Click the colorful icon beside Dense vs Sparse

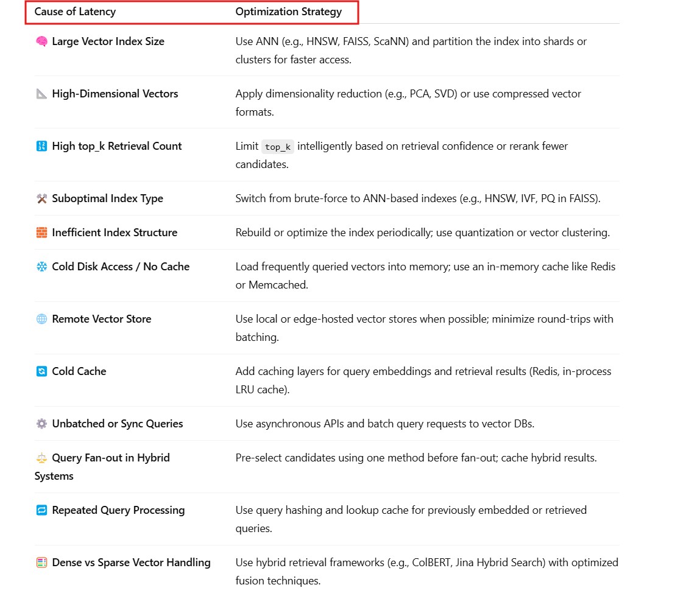(41, 563)
